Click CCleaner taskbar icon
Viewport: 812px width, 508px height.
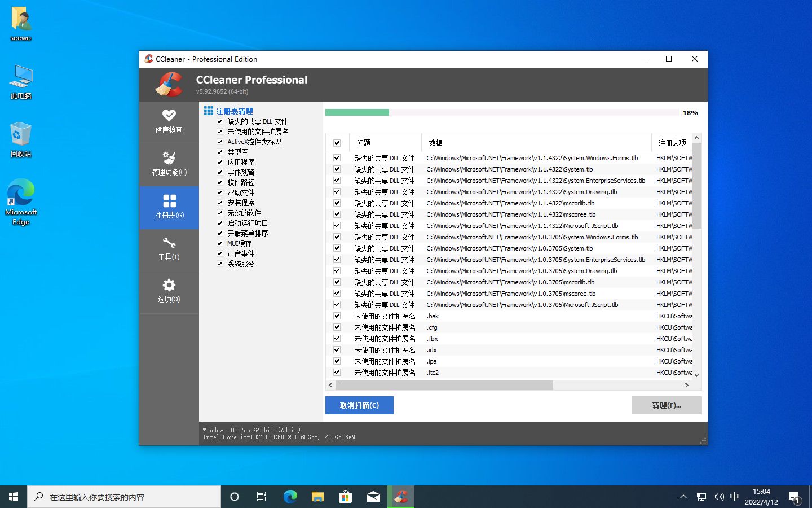pos(401,497)
